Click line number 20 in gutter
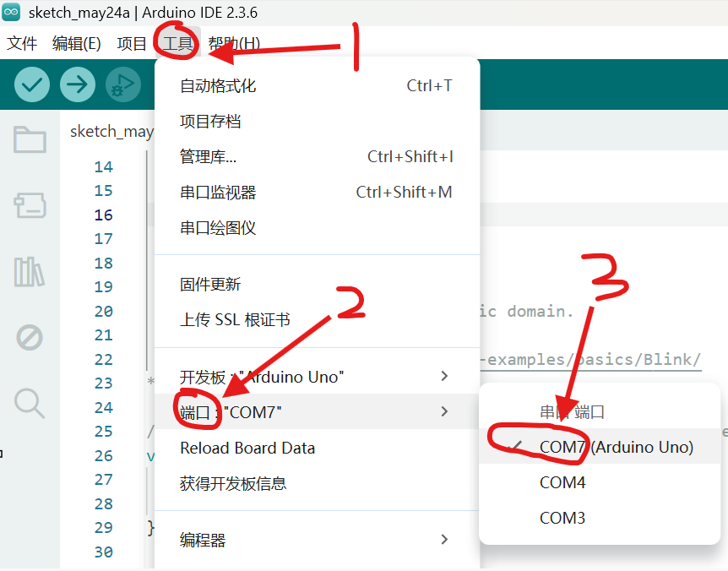728x571 pixels. tap(104, 311)
